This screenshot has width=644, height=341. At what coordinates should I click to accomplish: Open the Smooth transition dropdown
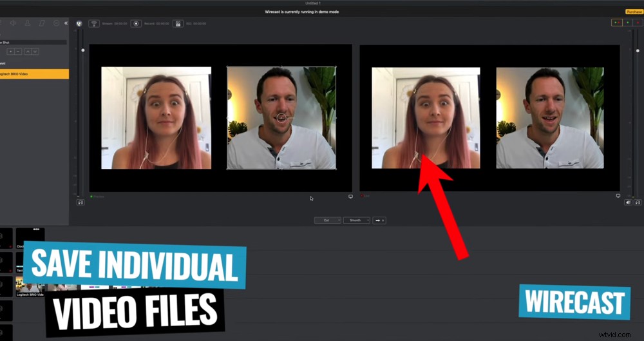pos(357,220)
